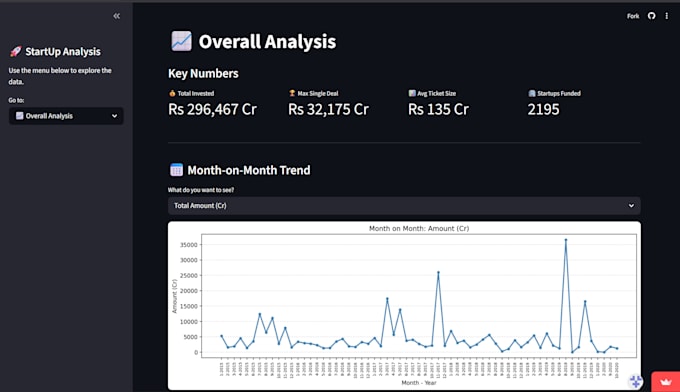Click the red crown badge button
This screenshot has height=392, width=680.
(666, 382)
